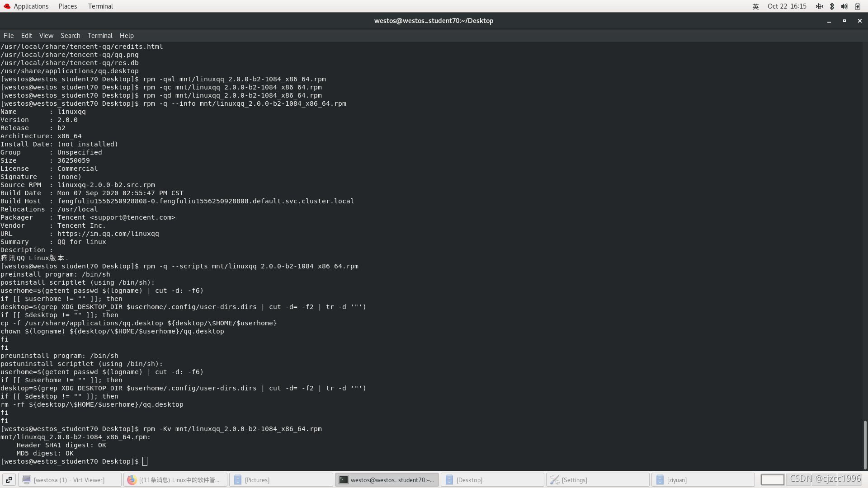
Task: Click the input method indicator 英
Action: click(x=755, y=6)
